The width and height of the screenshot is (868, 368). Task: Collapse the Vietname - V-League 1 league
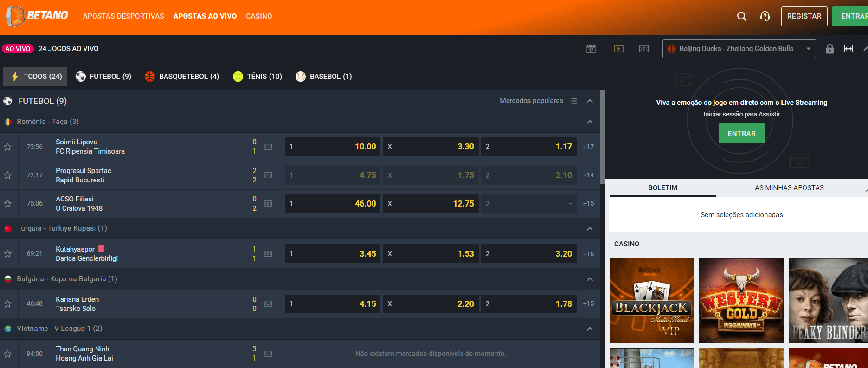590,329
